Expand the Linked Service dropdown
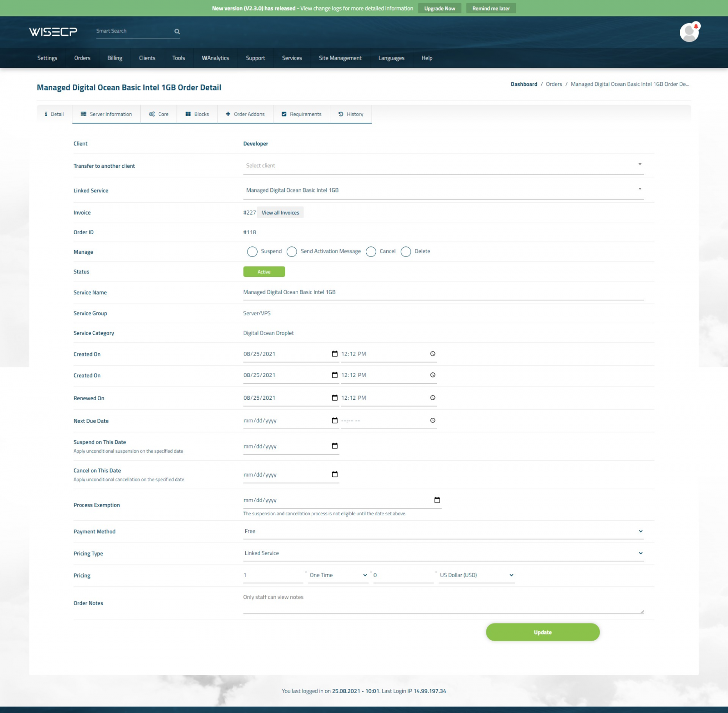This screenshot has width=728, height=713. tap(444, 190)
